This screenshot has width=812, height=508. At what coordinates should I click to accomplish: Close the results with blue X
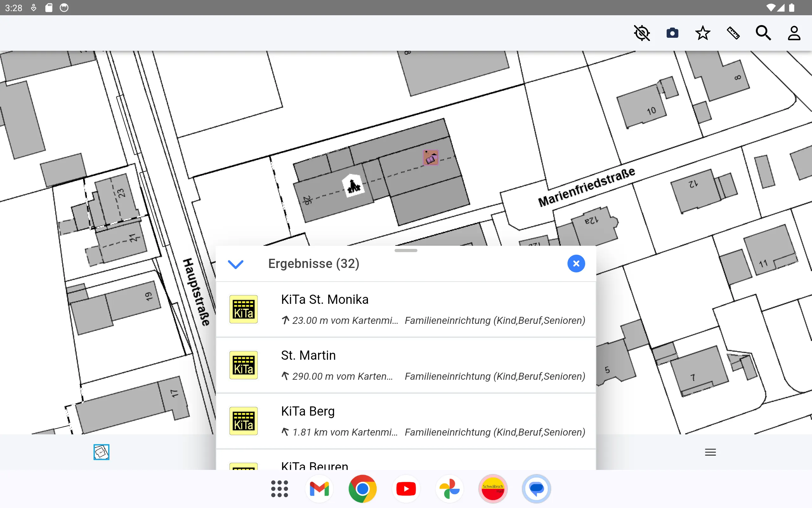point(576,264)
